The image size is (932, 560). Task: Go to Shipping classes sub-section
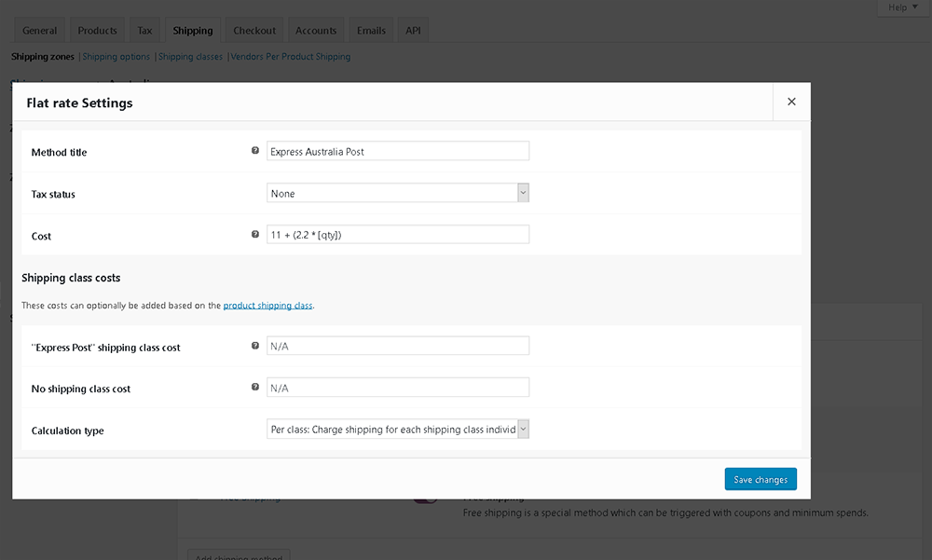tap(190, 57)
